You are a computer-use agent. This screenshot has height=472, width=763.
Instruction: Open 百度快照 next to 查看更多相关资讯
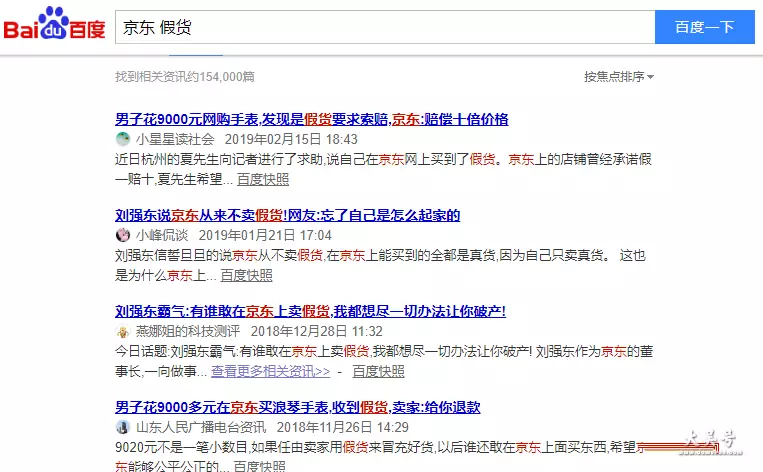379,371
